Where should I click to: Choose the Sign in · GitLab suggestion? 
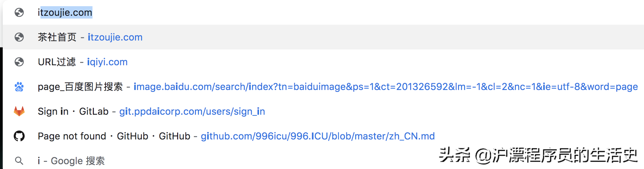pyautogui.click(x=73, y=111)
